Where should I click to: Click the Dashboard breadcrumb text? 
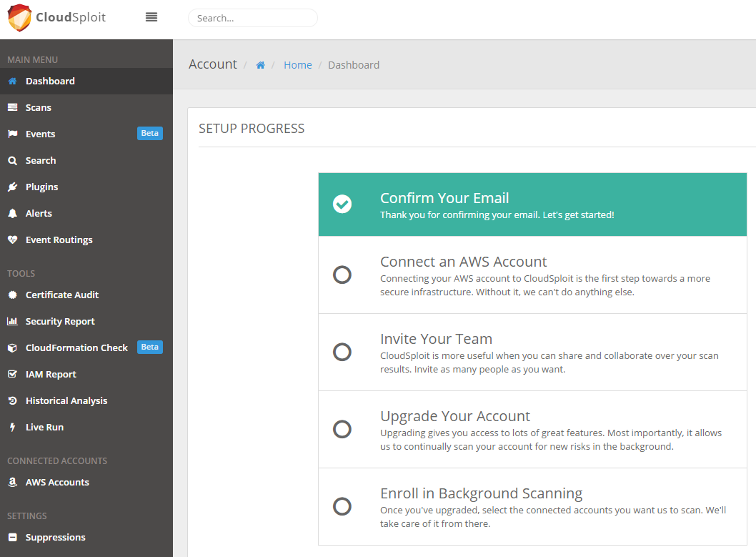tap(354, 65)
